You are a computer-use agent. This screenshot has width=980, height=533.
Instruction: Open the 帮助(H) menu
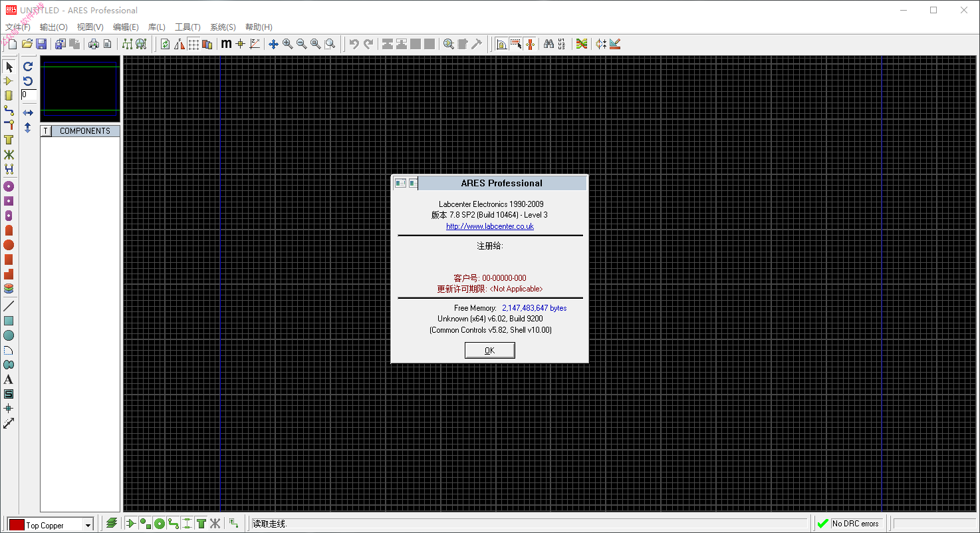(x=259, y=27)
